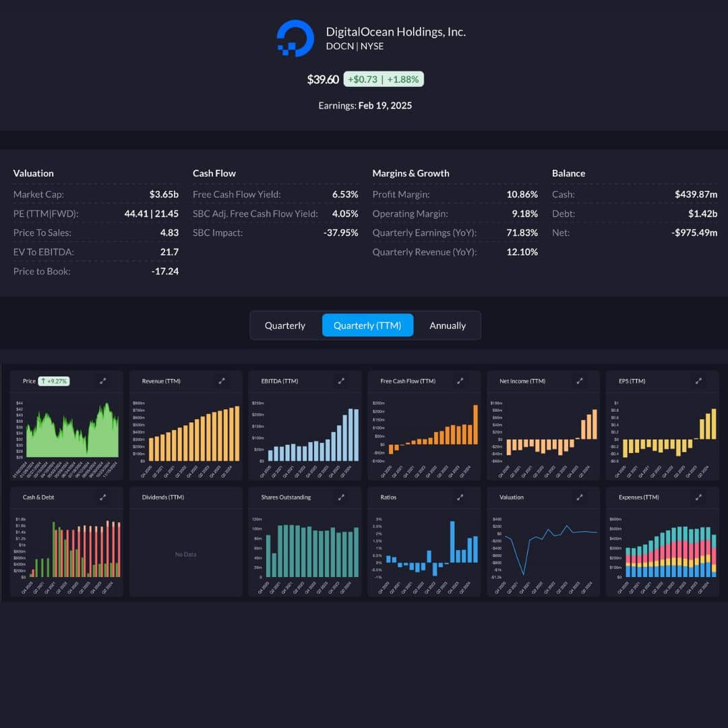Expand the EPS (TTM) chart
This screenshot has width=728, height=728.
click(698, 381)
